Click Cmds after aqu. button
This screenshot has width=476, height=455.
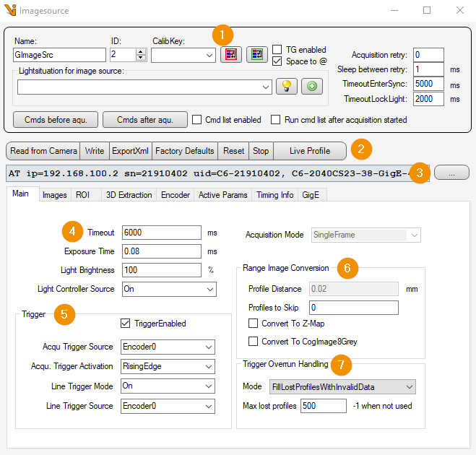[x=145, y=120]
